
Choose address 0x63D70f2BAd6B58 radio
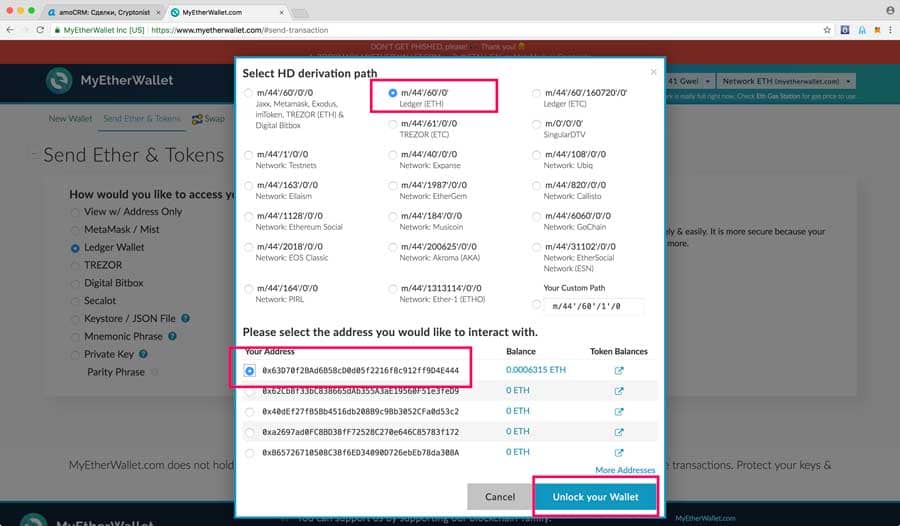(x=249, y=370)
